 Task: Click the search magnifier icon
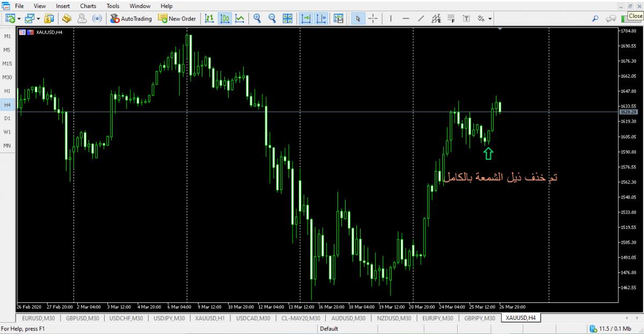point(595,18)
